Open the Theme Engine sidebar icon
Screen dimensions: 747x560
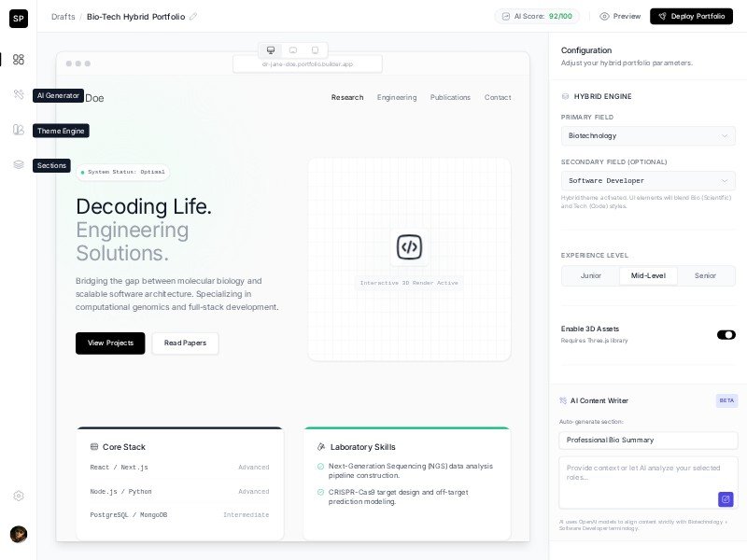coord(18,130)
